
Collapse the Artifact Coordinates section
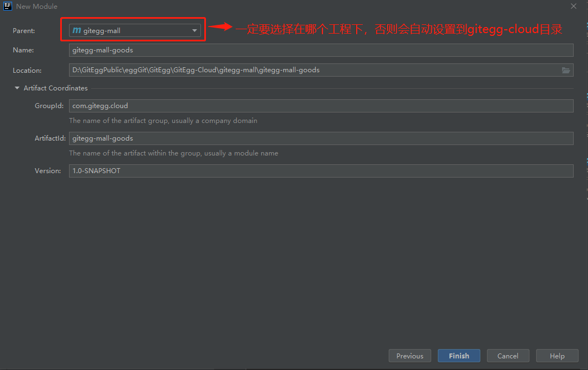(x=17, y=88)
